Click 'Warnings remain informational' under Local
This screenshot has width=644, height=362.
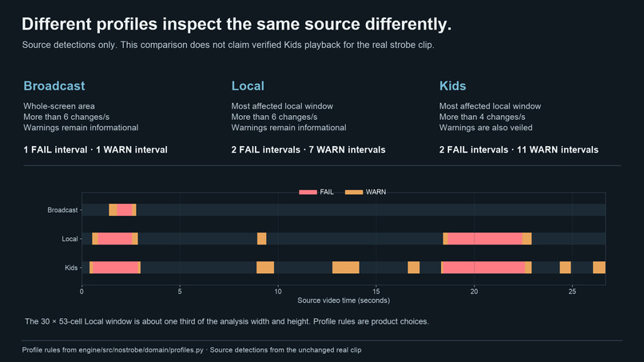(288, 128)
